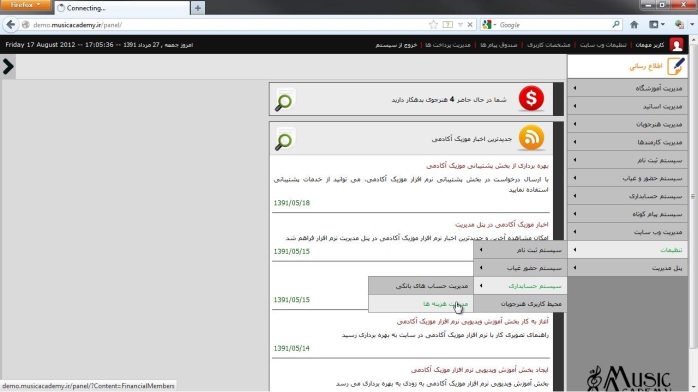Open تنظیمات وب سایت top link
This screenshot has width=698, height=392.
click(603, 45)
